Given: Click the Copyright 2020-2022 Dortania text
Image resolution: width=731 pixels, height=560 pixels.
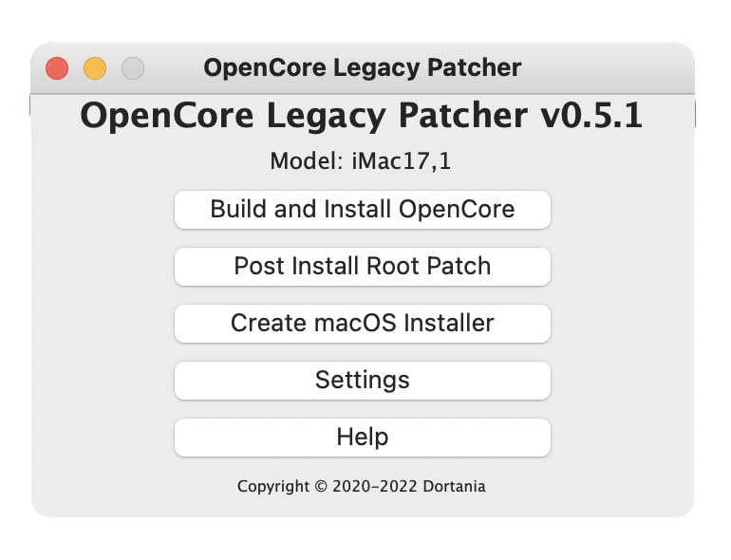Looking at the screenshot, I should pos(362,486).
